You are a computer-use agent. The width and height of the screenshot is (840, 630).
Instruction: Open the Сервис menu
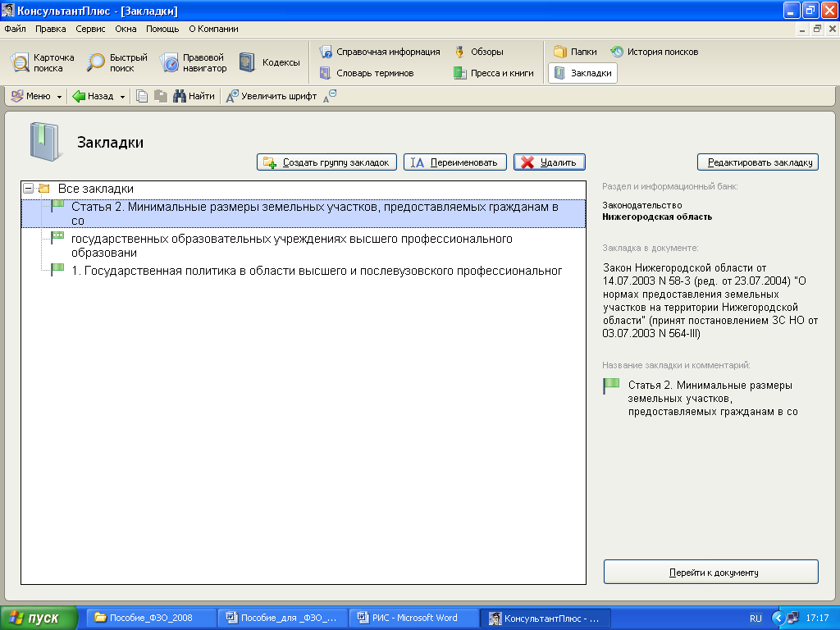pyautogui.click(x=90, y=29)
